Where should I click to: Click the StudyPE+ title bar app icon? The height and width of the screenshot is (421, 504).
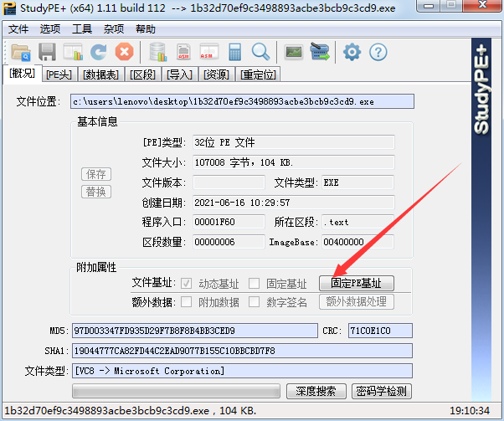pos(9,8)
